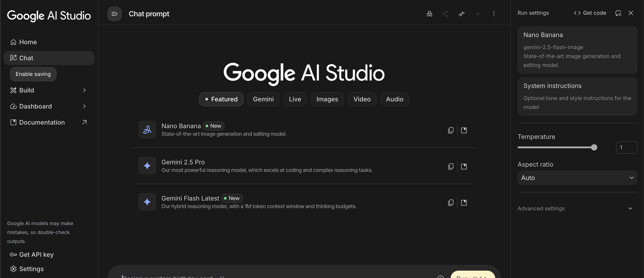Click the incognito temporary chat icon

click(x=429, y=14)
